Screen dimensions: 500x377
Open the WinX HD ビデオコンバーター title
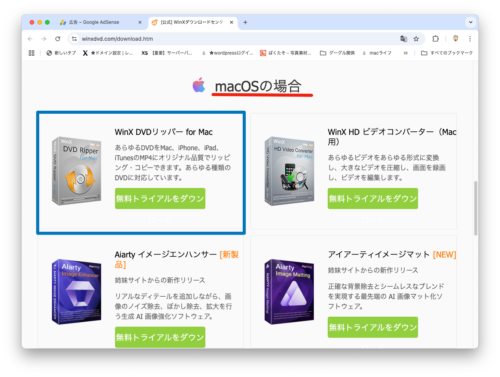point(392,137)
